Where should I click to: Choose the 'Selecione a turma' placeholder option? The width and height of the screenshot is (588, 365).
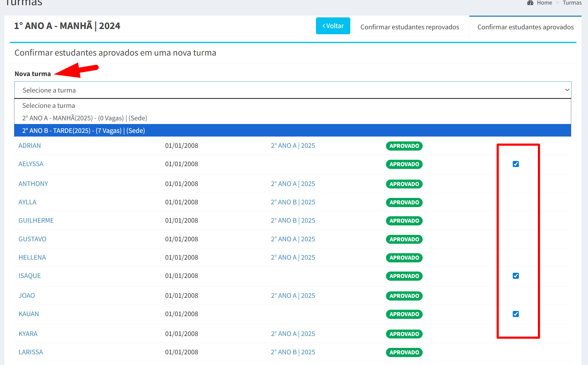pyautogui.click(x=49, y=105)
